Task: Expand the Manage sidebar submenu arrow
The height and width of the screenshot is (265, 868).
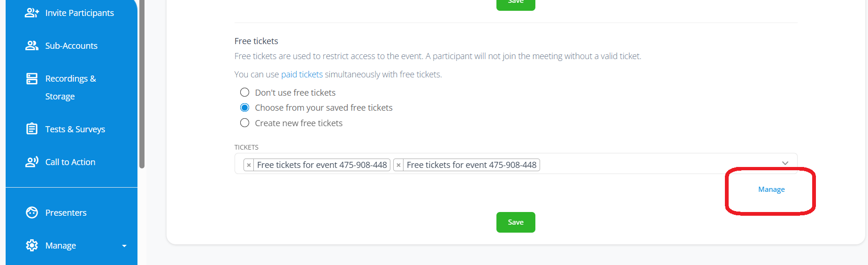Action: click(x=124, y=246)
